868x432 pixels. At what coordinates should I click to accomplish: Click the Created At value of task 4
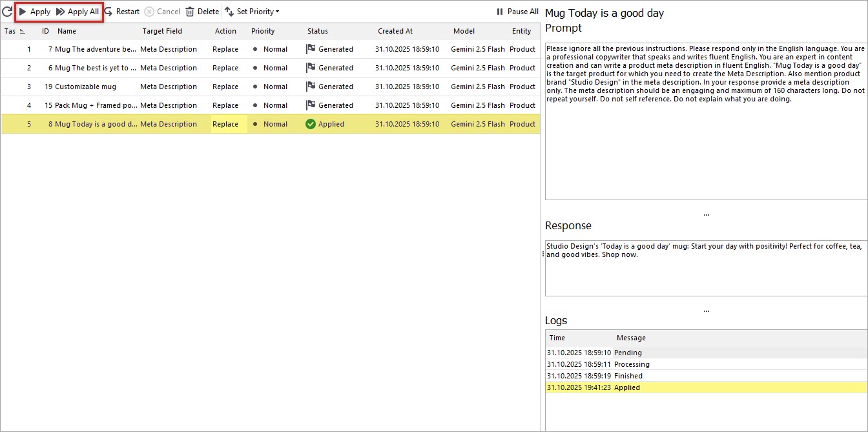[x=407, y=105]
